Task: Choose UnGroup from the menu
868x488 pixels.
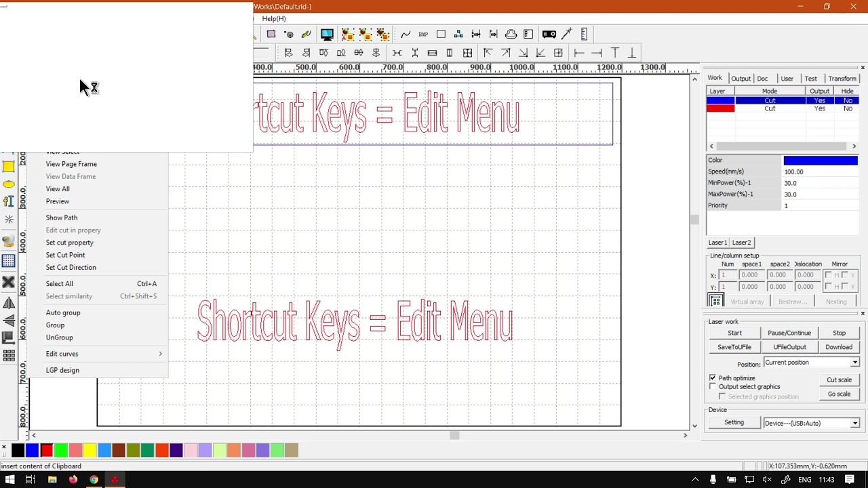Action: click(x=60, y=338)
